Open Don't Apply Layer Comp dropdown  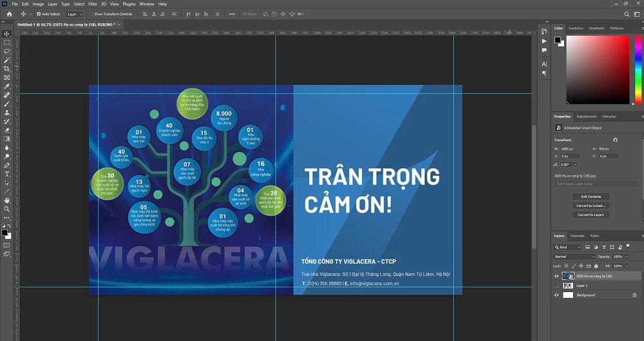pyautogui.click(x=597, y=184)
